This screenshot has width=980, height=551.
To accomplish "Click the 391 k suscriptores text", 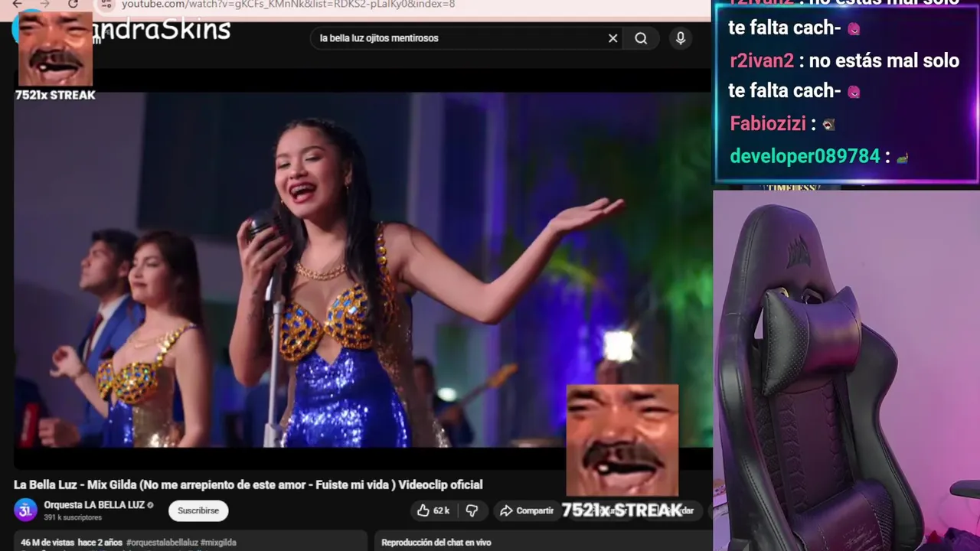I will pyautogui.click(x=73, y=518).
